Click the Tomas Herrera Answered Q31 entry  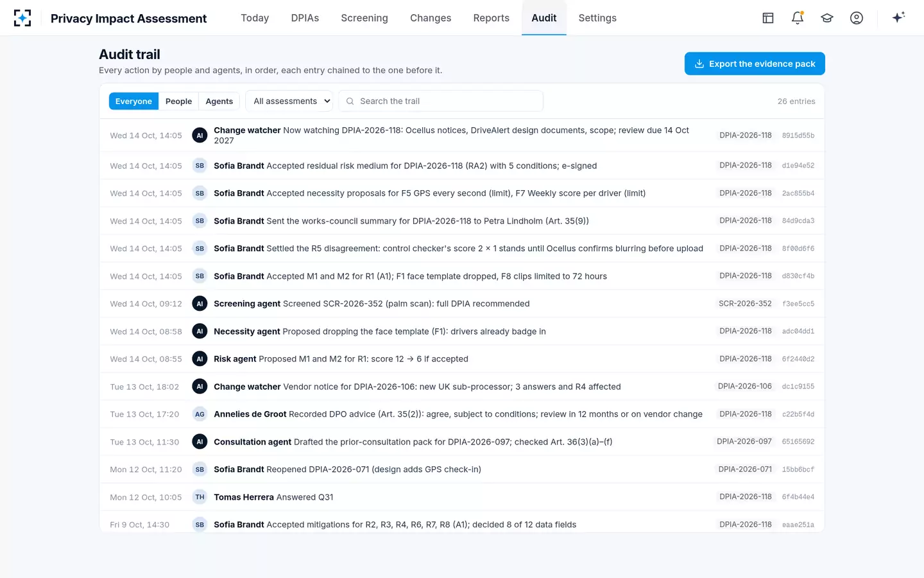(x=462, y=497)
